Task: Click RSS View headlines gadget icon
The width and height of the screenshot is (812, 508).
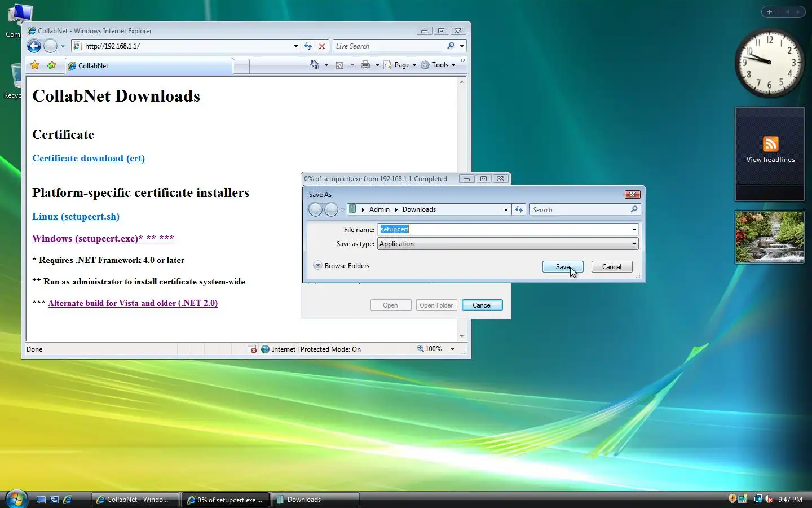Action: click(x=771, y=144)
